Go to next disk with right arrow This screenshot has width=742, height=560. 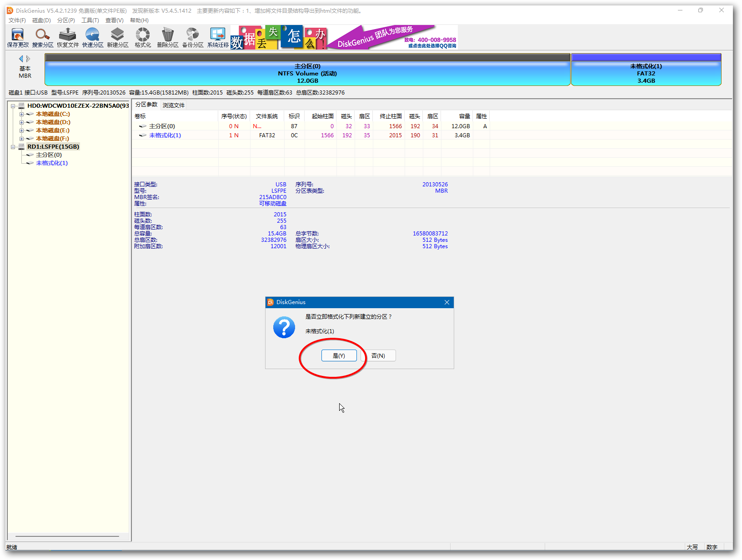point(28,59)
